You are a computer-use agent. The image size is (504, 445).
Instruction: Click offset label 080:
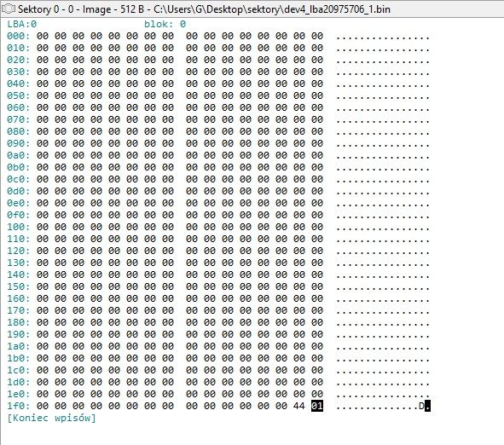18,131
